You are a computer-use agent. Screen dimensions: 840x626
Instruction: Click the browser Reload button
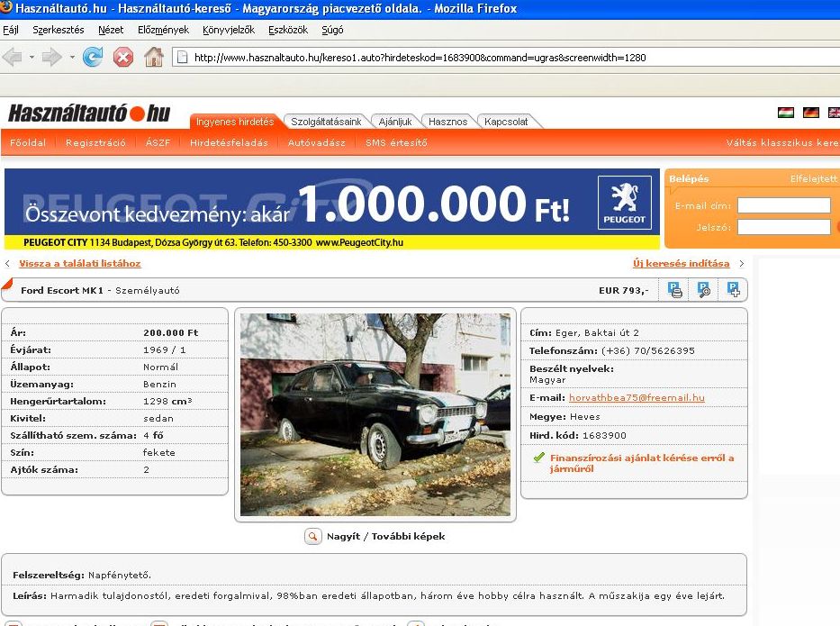click(93, 58)
